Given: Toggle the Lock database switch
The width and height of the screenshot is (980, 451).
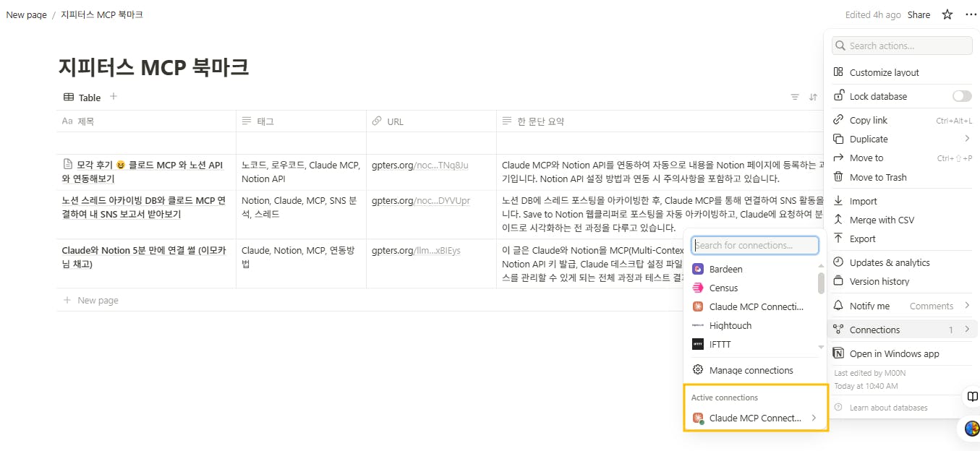Looking at the screenshot, I should 962,96.
